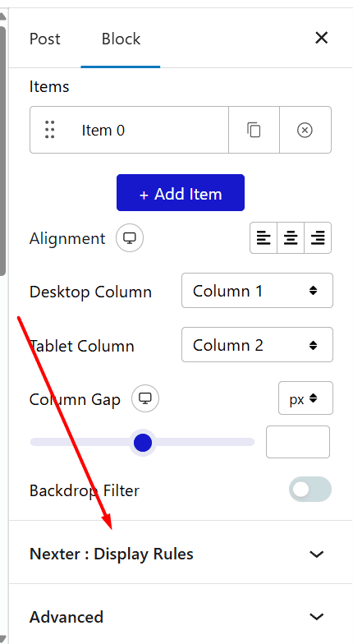Close the settings sidebar panel
Screen dimensions: 353x644
pyautogui.click(x=322, y=38)
